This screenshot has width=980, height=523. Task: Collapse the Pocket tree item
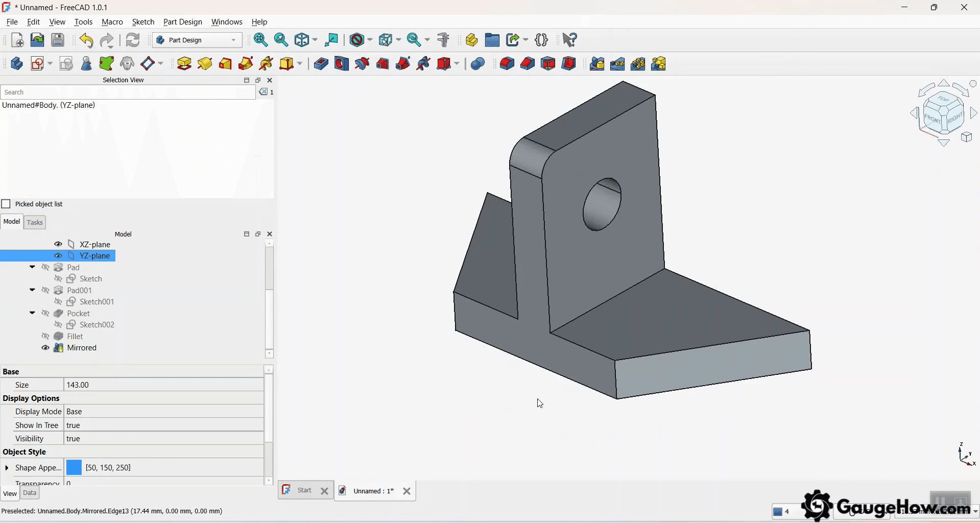(x=32, y=313)
